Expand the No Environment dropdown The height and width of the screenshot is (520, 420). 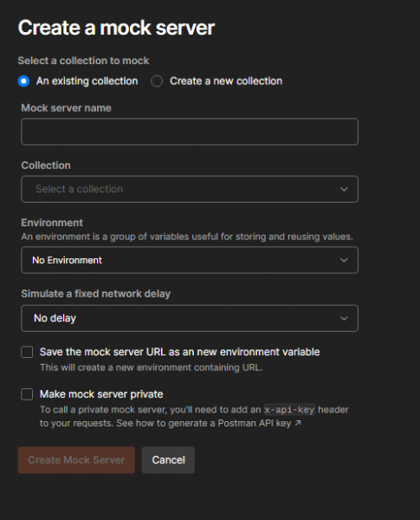coord(190,260)
